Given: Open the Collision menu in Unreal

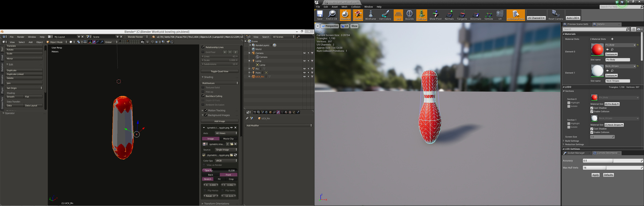Looking at the screenshot, I should (355, 7).
